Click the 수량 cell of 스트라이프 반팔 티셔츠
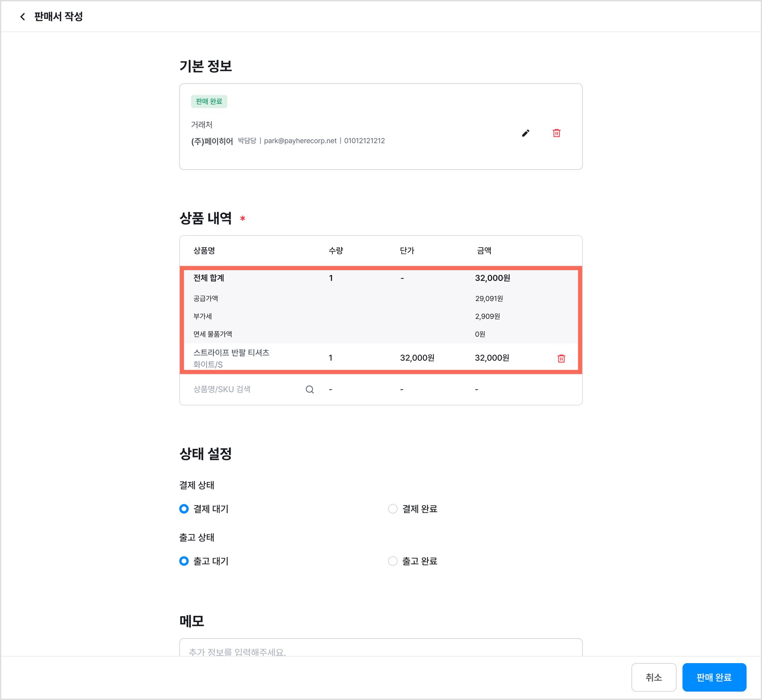The width and height of the screenshot is (762, 700). (331, 358)
